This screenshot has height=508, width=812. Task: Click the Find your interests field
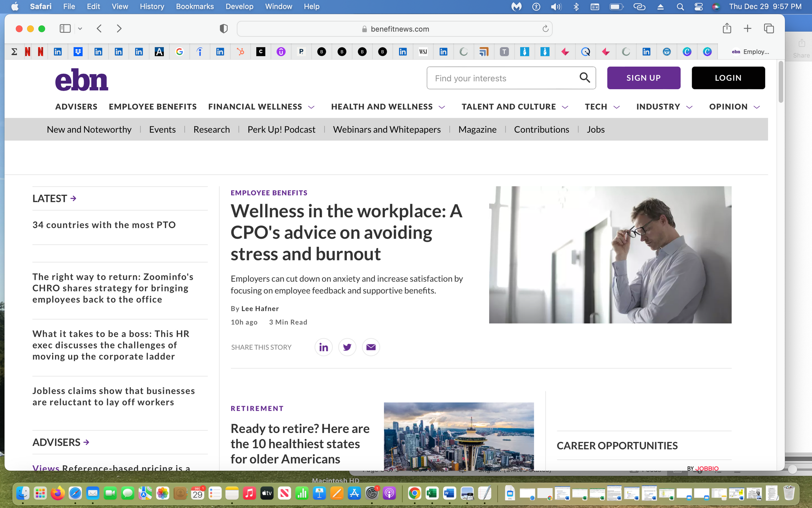[x=504, y=78]
